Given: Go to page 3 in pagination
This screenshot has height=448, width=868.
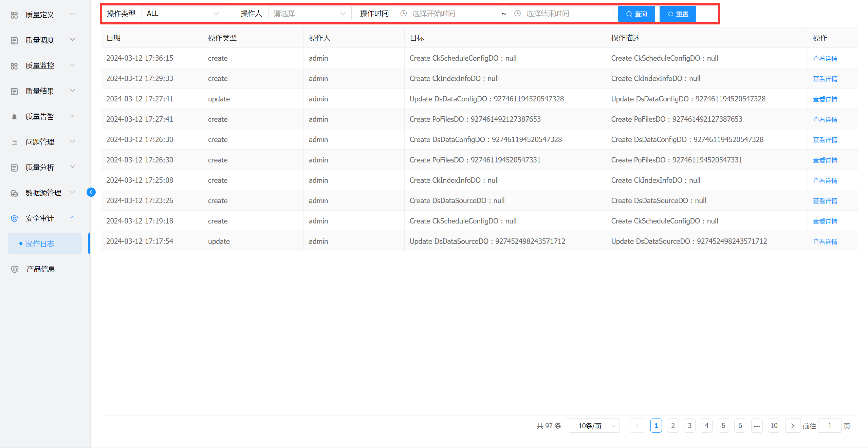Looking at the screenshot, I should click(x=689, y=426).
